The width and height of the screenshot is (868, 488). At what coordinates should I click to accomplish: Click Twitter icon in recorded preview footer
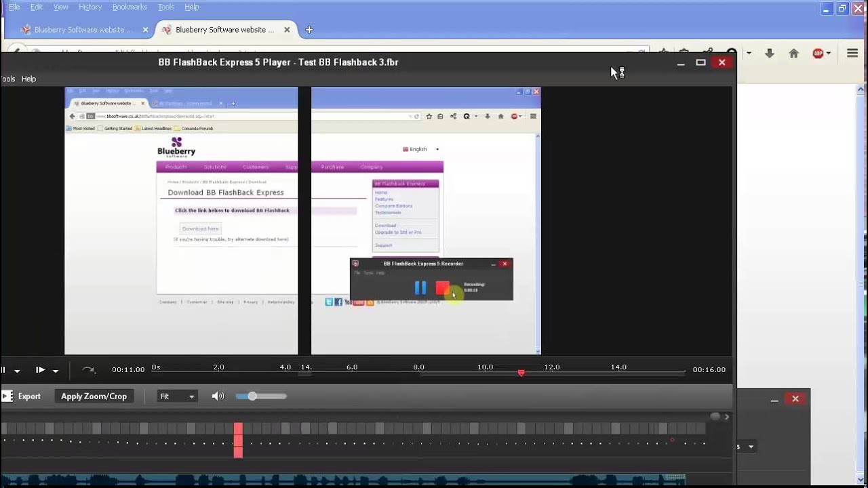329,302
